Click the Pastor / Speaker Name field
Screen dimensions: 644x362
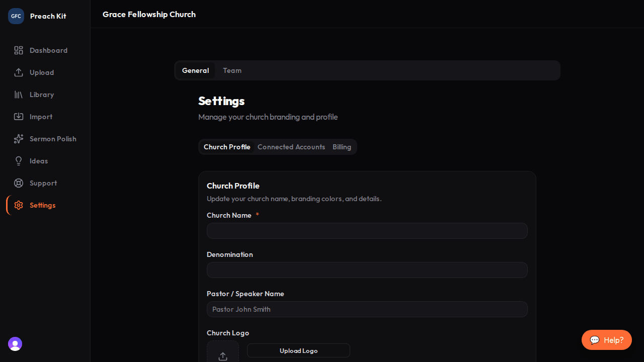tap(367, 309)
